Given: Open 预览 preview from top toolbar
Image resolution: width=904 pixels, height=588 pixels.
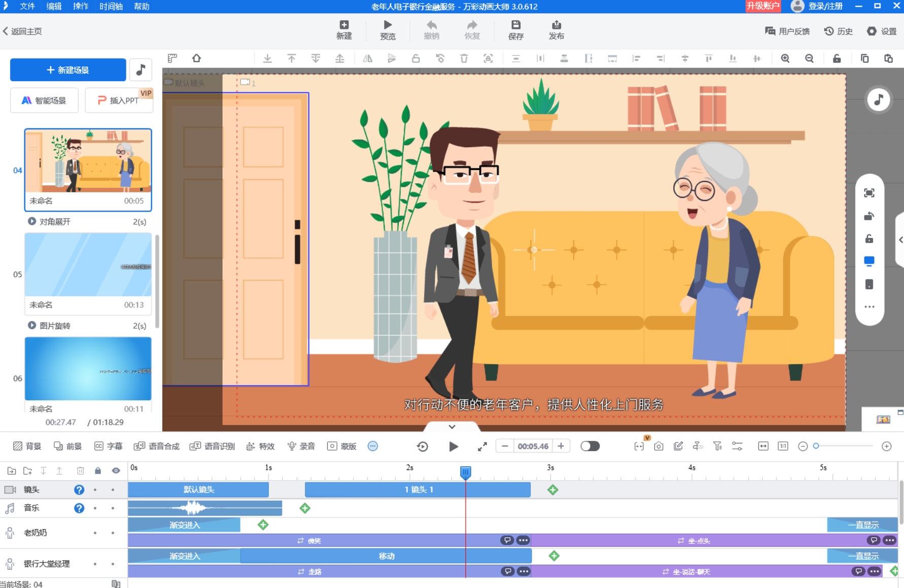Looking at the screenshot, I should click(x=388, y=30).
